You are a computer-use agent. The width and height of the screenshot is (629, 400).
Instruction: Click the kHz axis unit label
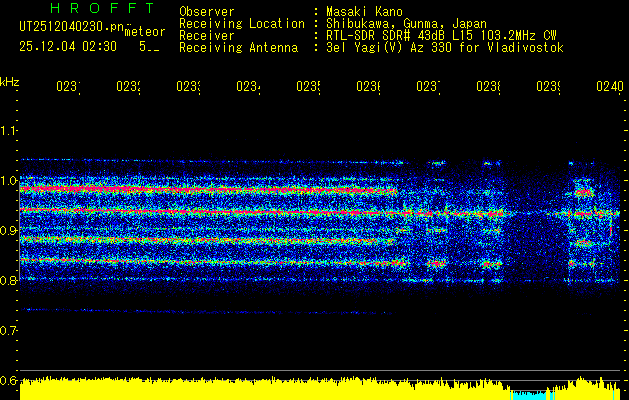pos(9,82)
